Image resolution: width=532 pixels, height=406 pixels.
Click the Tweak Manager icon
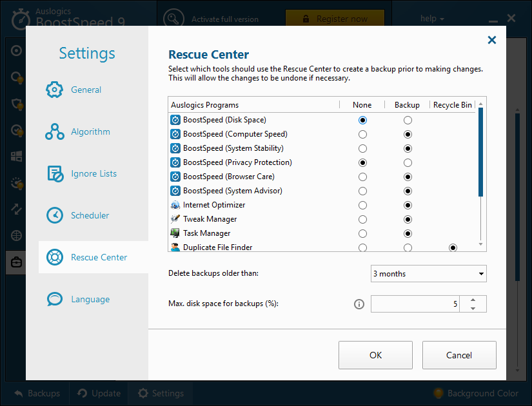point(175,219)
